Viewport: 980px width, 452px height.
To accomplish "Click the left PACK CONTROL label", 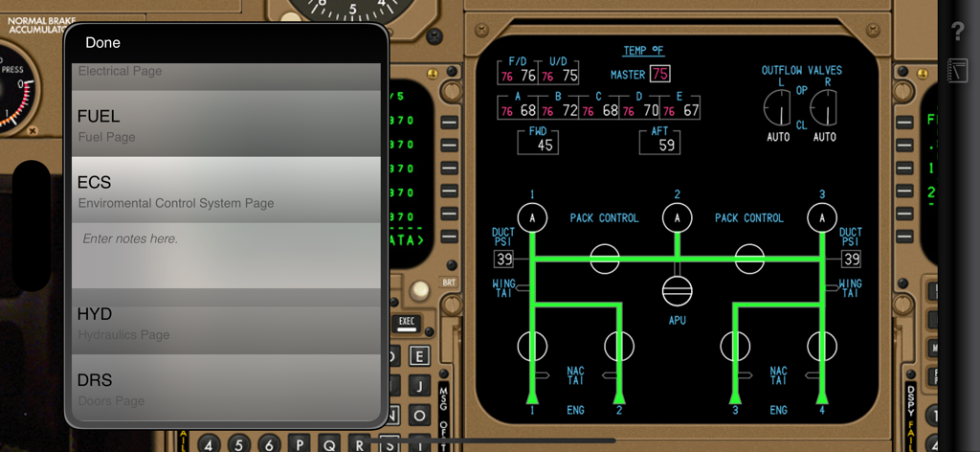I will [605, 218].
